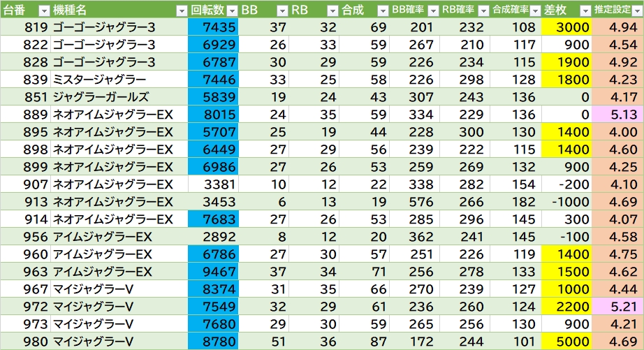
Task: Open the RB column filter dropdown
Action: coord(332,10)
